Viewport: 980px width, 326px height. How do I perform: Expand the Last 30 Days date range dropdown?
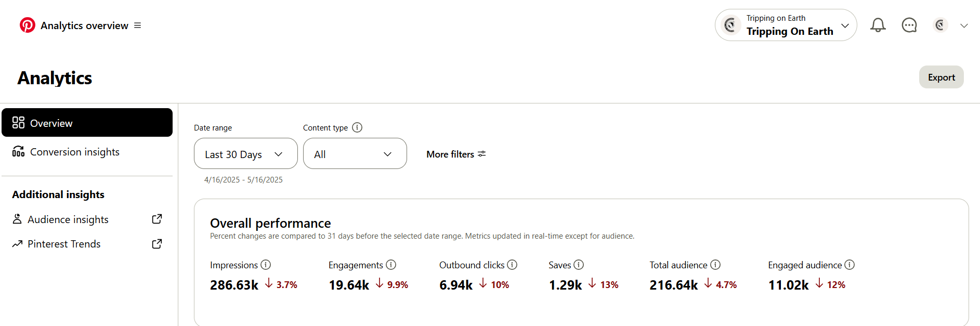(x=246, y=153)
